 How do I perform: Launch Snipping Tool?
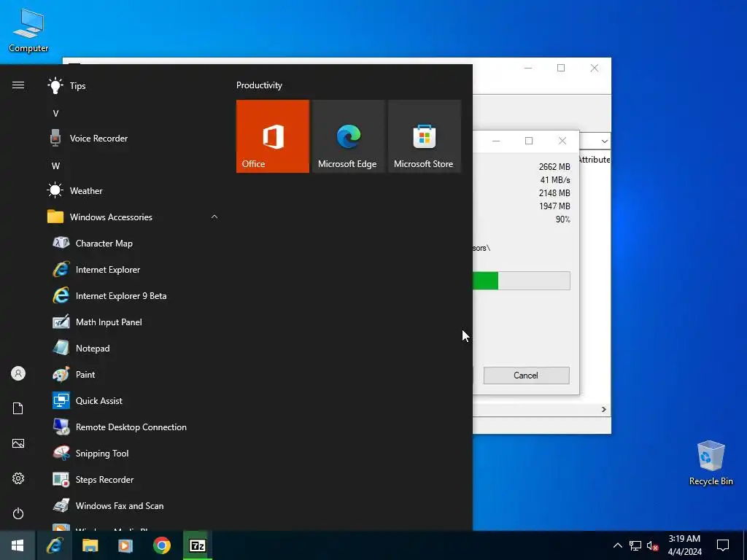click(x=133, y=454)
